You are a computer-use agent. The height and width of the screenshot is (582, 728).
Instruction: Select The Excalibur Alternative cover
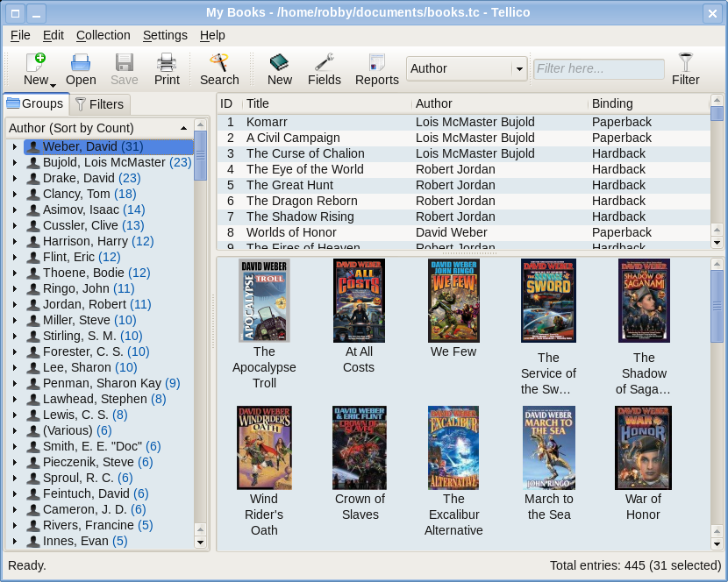453,447
